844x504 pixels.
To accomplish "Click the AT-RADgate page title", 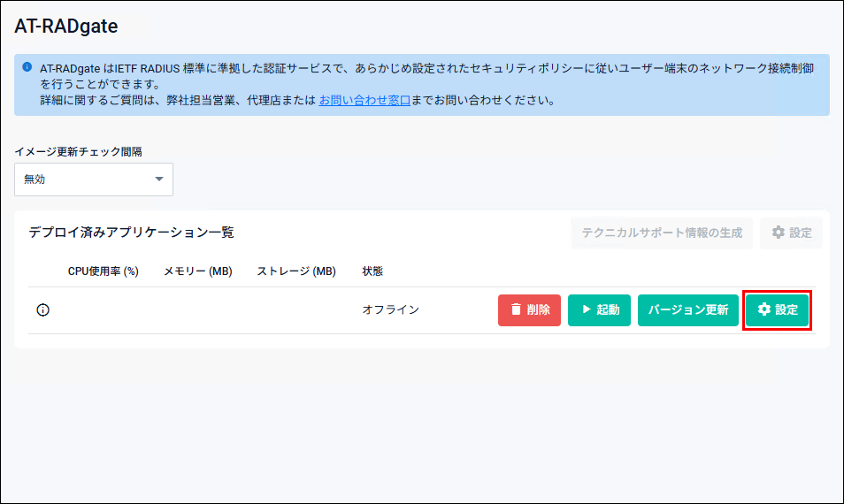I will [66, 26].
